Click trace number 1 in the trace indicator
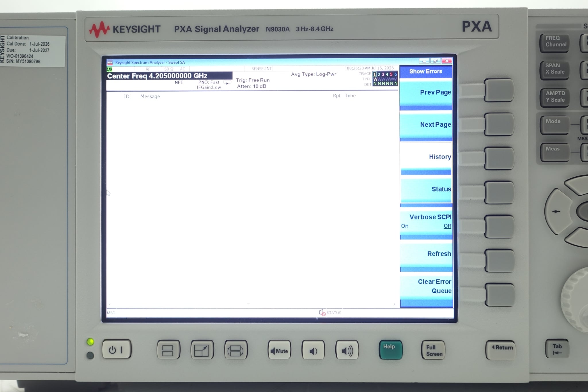 pyautogui.click(x=374, y=74)
